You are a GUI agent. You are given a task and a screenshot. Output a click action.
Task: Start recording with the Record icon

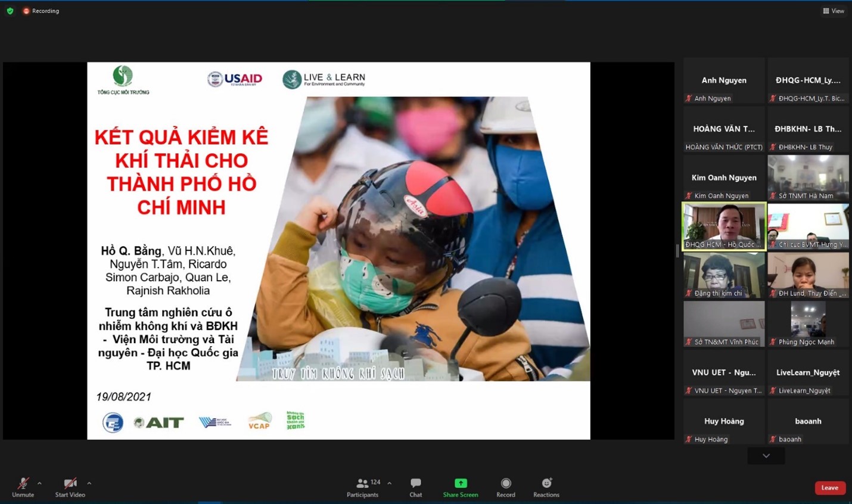505,483
